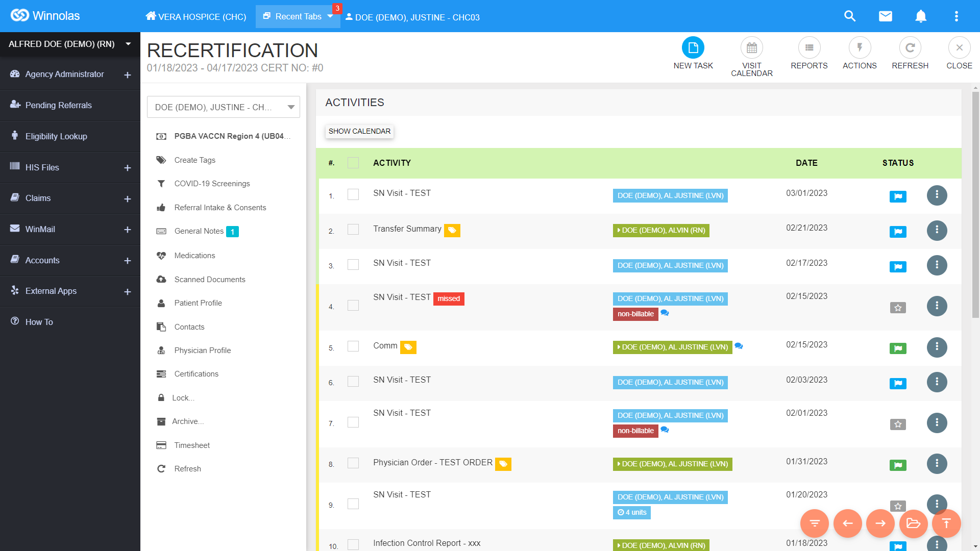This screenshot has width=980, height=551.
Task: Expand the Alfred Doe (Demo) (RN) user dropdown
Action: pos(70,44)
